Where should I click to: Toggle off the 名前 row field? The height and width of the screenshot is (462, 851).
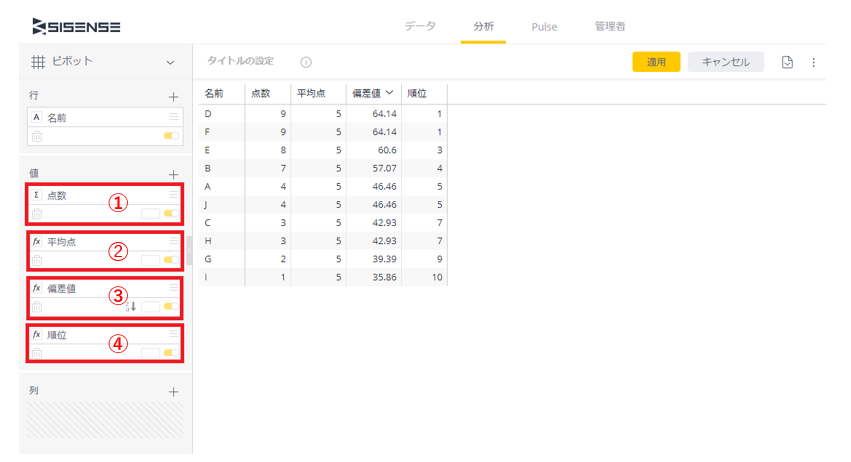click(x=171, y=136)
